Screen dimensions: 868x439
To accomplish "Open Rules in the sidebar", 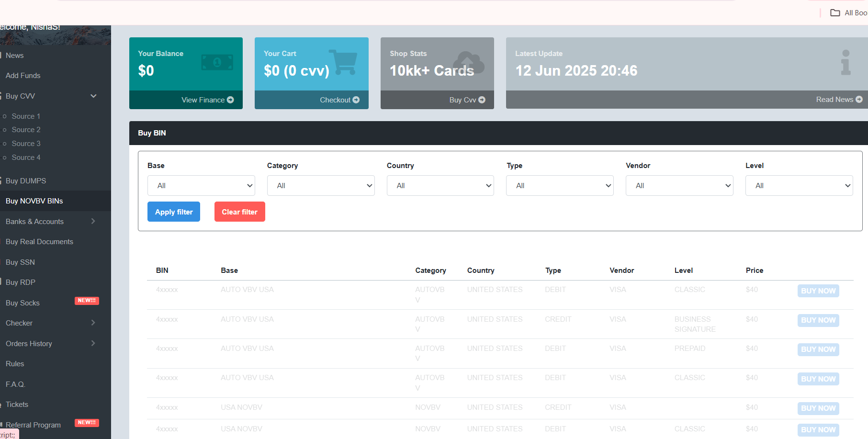I will coord(15,364).
